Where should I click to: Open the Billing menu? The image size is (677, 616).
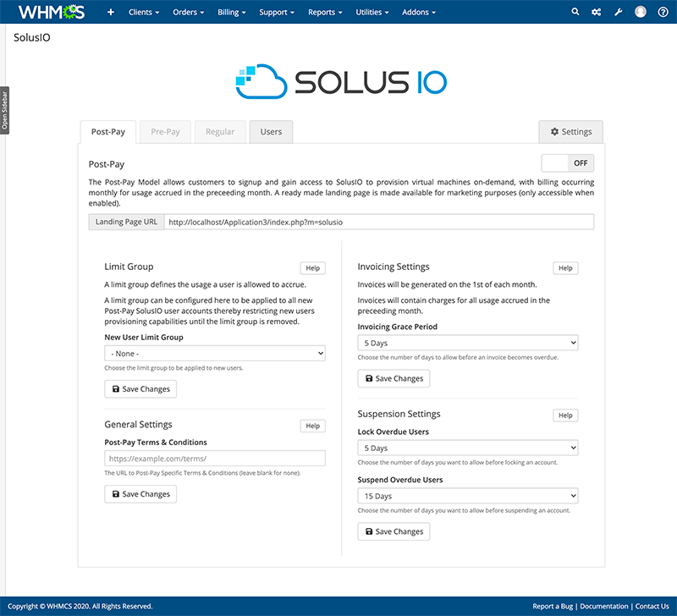pyautogui.click(x=232, y=13)
